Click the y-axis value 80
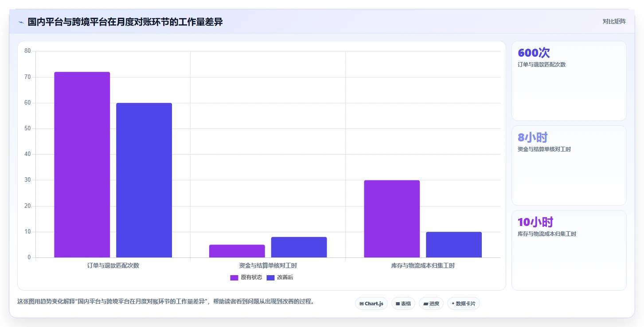This screenshot has width=644, height=327. (27, 51)
